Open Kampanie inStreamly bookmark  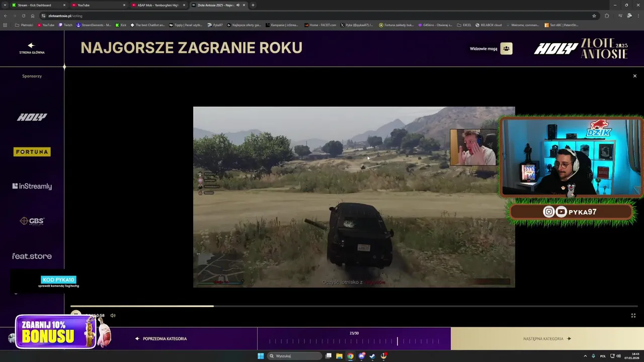click(282, 25)
